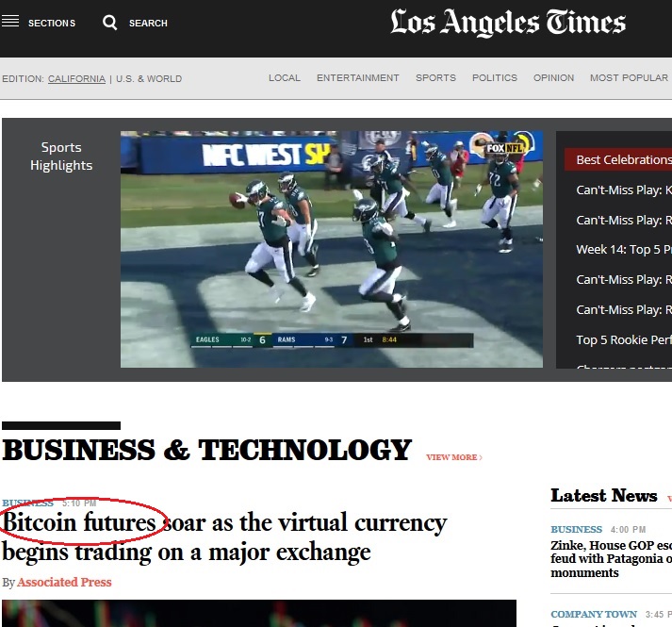
Task: Click the Associated Press byline link
Action: (x=64, y=583)
